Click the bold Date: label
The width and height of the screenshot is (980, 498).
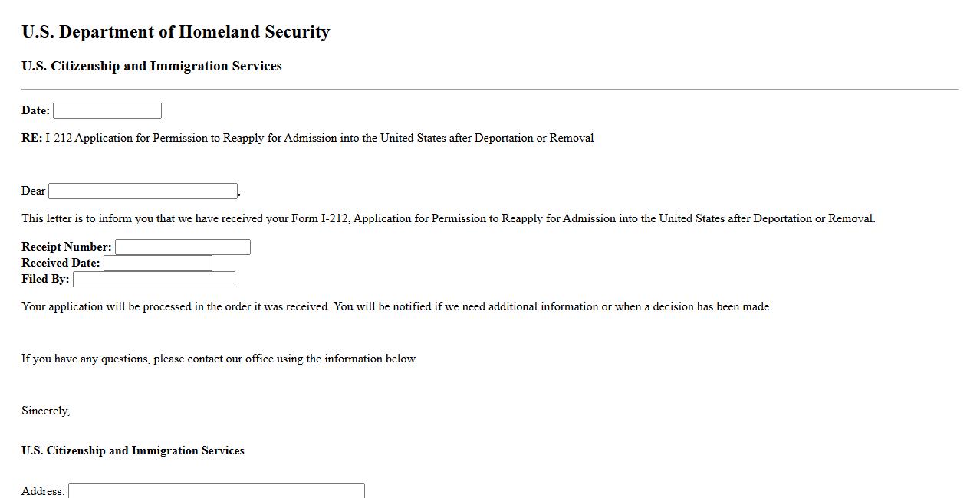pyautogui.click(x=35, y=111)
